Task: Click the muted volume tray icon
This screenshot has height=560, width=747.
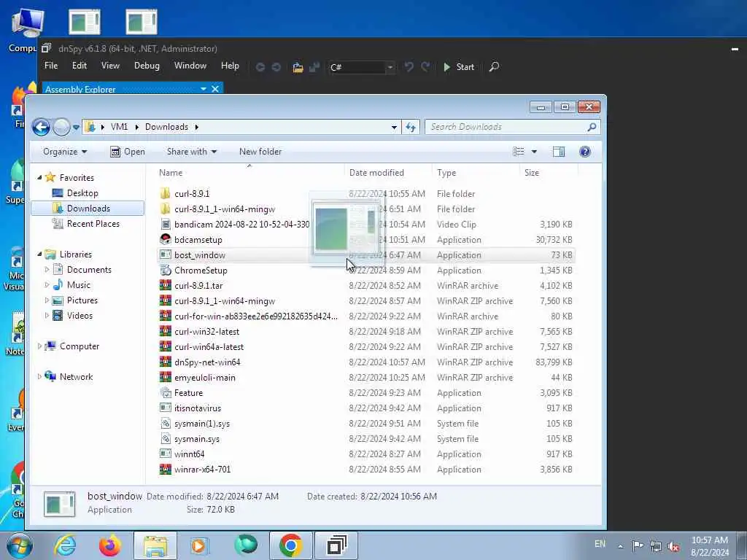Action: coord(673,546)
